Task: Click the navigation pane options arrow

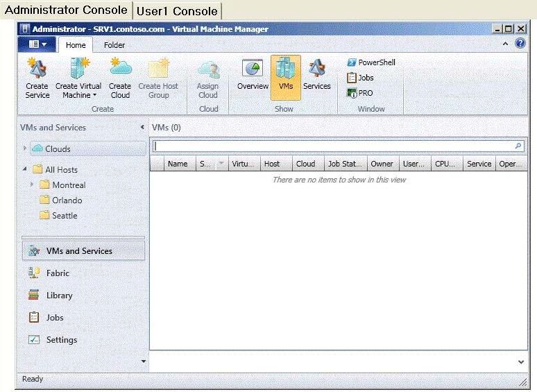Action: point(144,361)
